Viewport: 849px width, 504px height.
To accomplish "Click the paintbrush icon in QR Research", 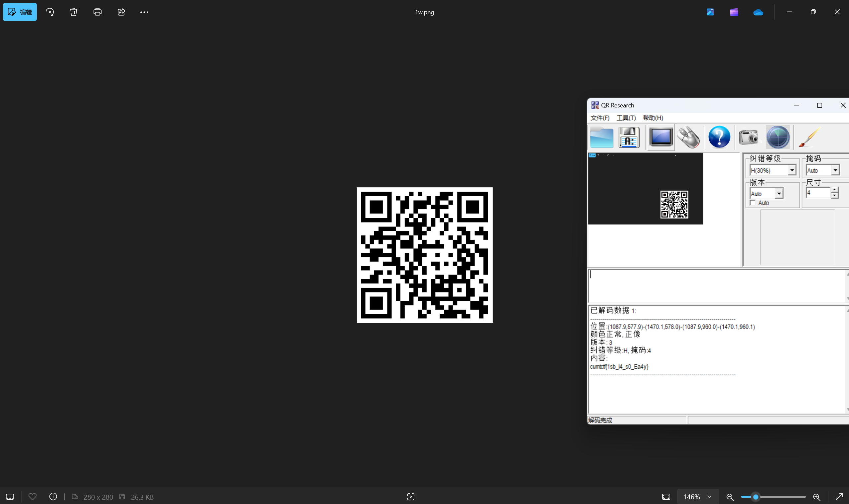I will tap(809, 137).
